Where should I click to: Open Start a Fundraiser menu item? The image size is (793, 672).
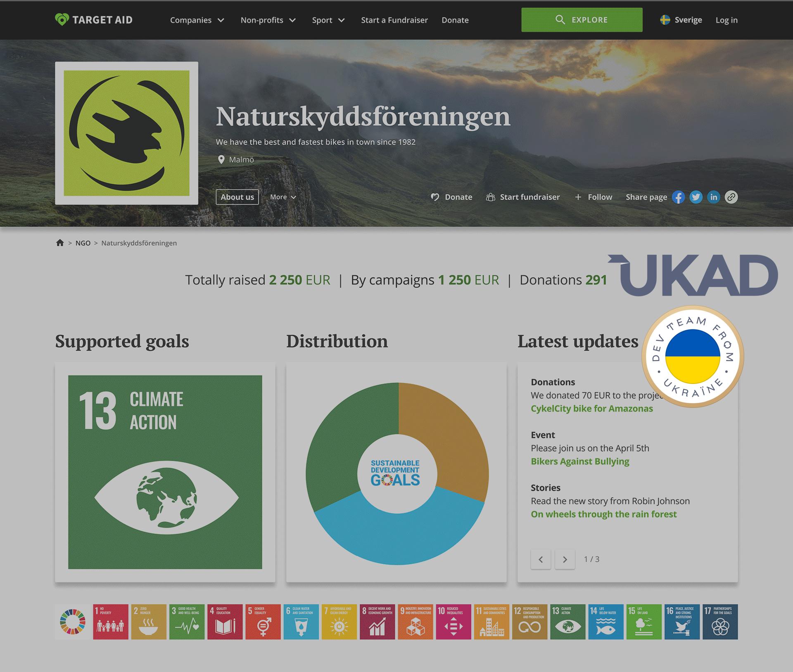[394, 20]
